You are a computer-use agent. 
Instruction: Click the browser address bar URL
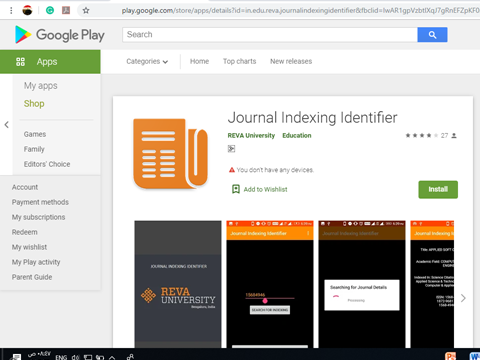(300, 11)
